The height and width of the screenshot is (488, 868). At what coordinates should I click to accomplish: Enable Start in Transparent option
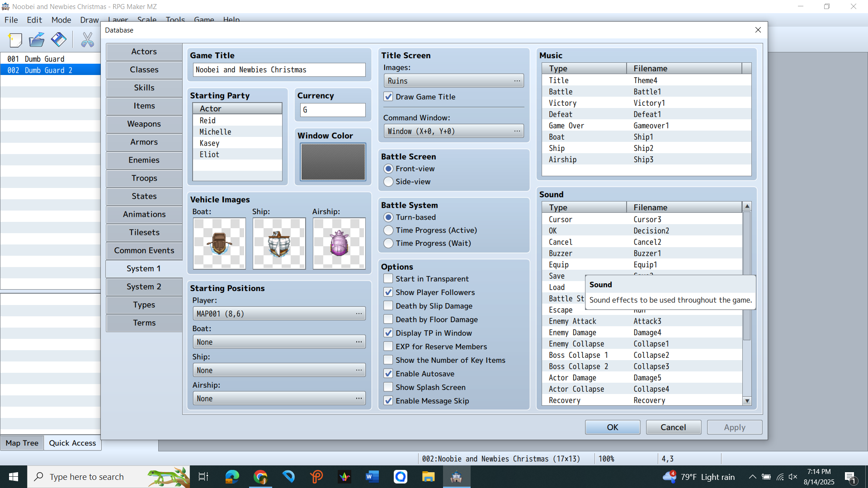point(388,279)
